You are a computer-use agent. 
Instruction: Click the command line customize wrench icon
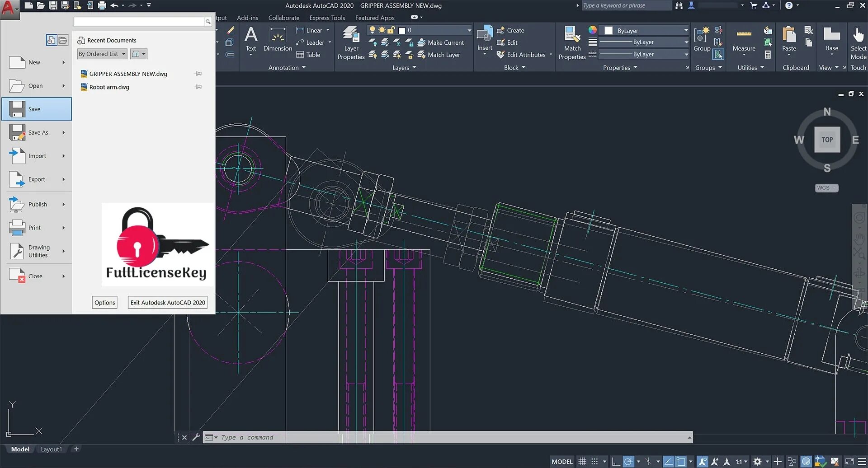click(x=196, y=437)
